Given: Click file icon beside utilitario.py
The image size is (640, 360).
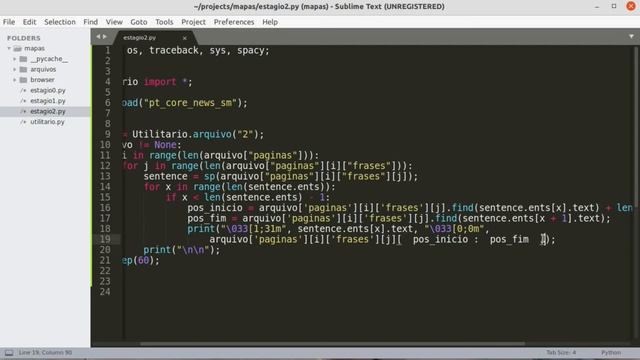Looking at the screenshot, I should (23, 122).
